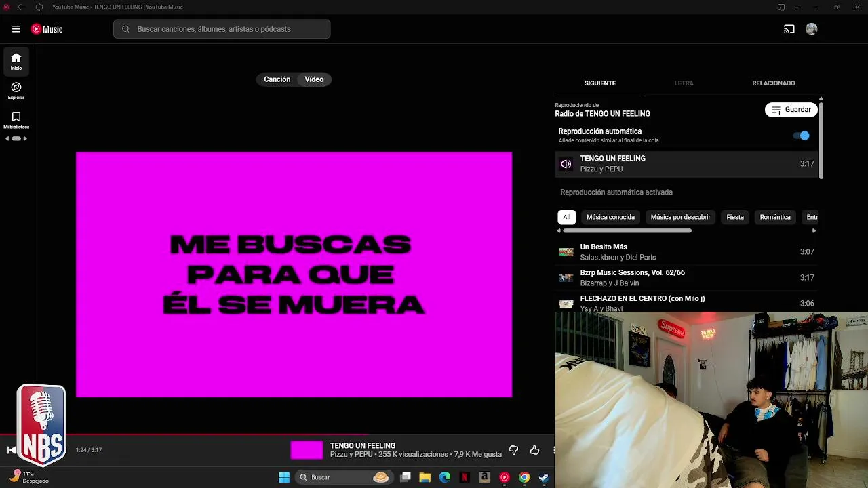Screen dimensions: 868x488
Task: Open the LETRA tab
Action: 684,83
